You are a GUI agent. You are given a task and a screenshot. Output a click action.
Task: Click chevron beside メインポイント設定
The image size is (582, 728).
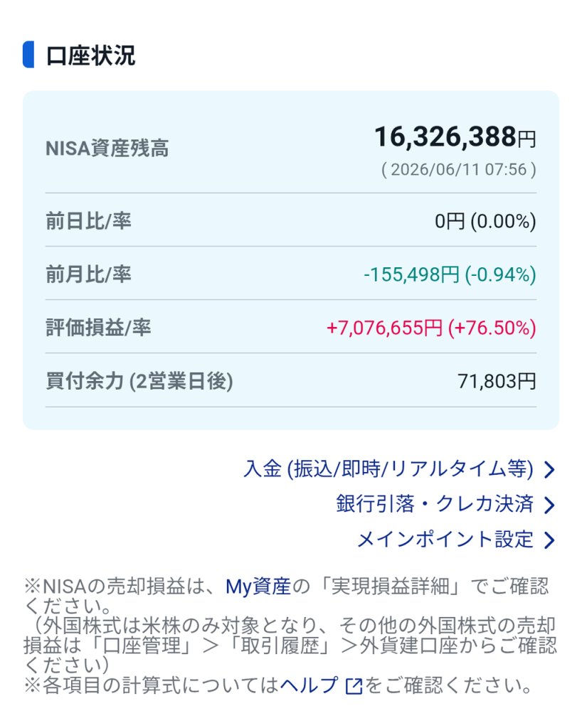[549, 540]
